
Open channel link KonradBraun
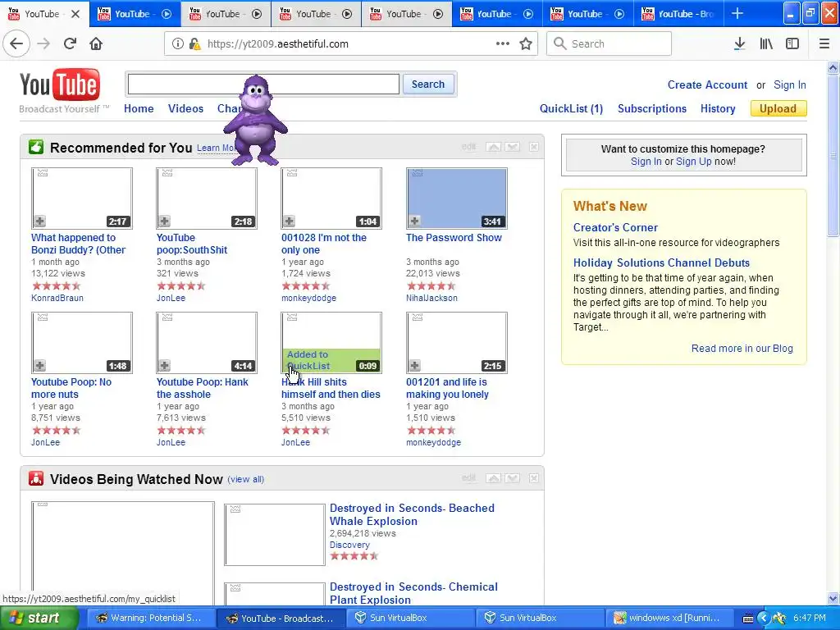point(57,298)
